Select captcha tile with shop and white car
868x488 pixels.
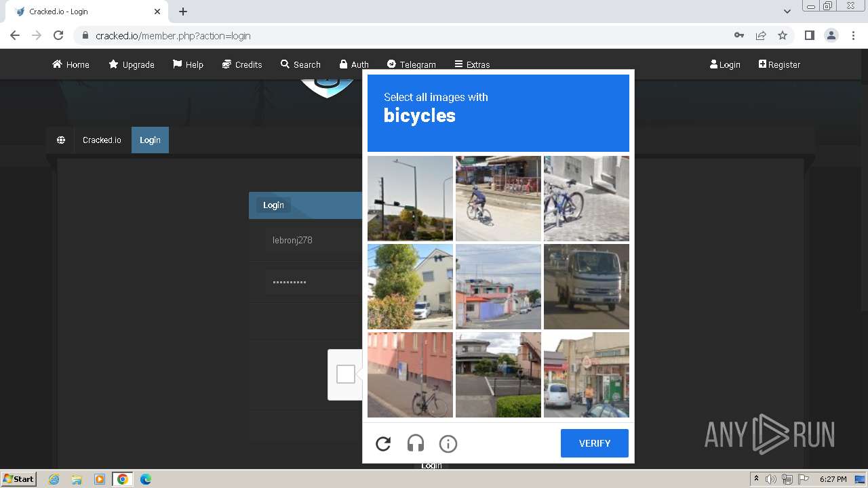tap(587, 375)
